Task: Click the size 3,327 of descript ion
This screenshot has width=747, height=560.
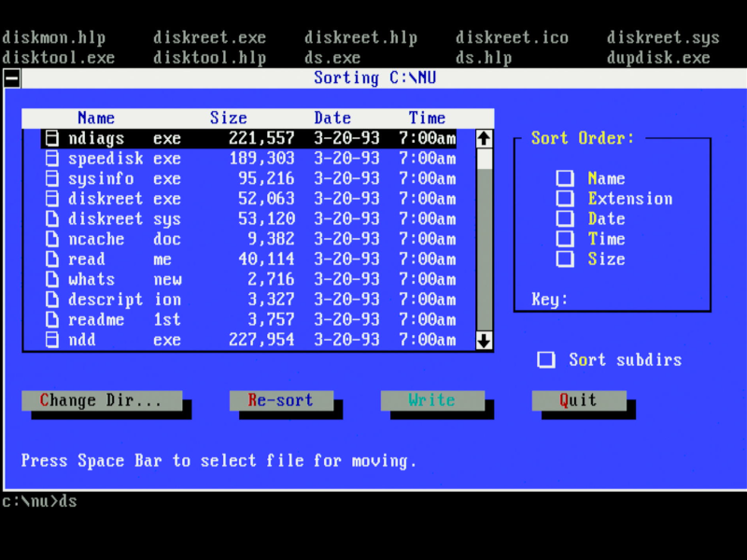Action: click(x=271, y=300)
